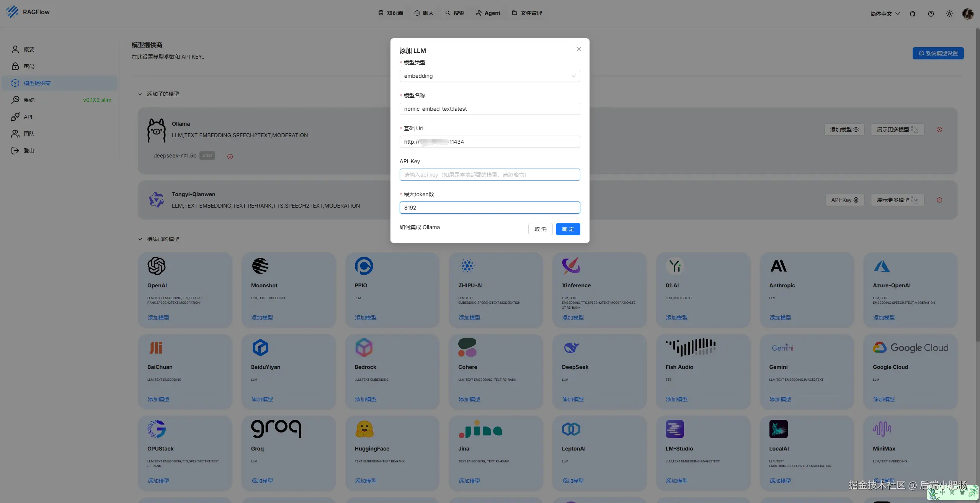The image size is (980, 503).
Task: Focus the API-Key input field
Action: [x=490, y=175]
